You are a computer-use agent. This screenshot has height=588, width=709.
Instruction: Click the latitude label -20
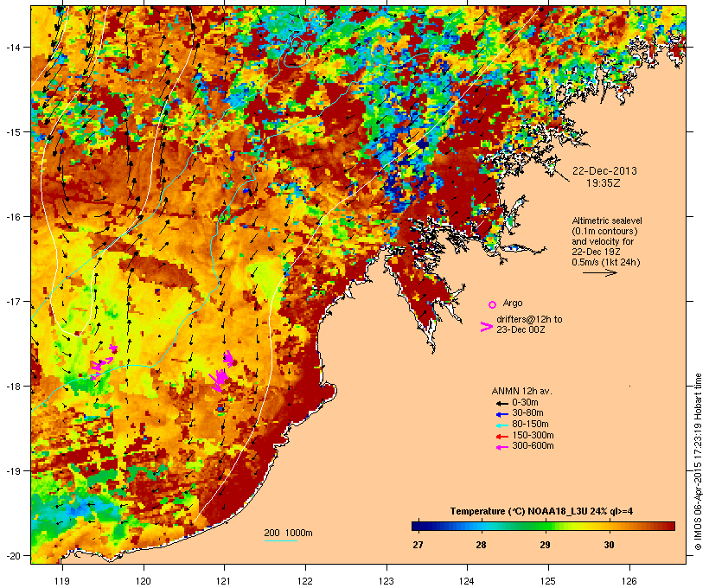point(12,556)
